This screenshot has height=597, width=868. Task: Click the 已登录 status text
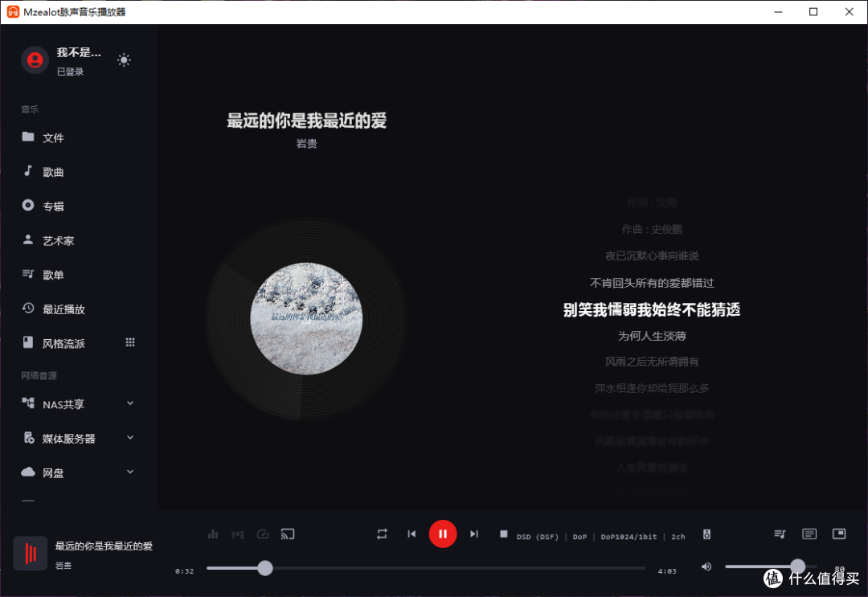pos(70,72)
